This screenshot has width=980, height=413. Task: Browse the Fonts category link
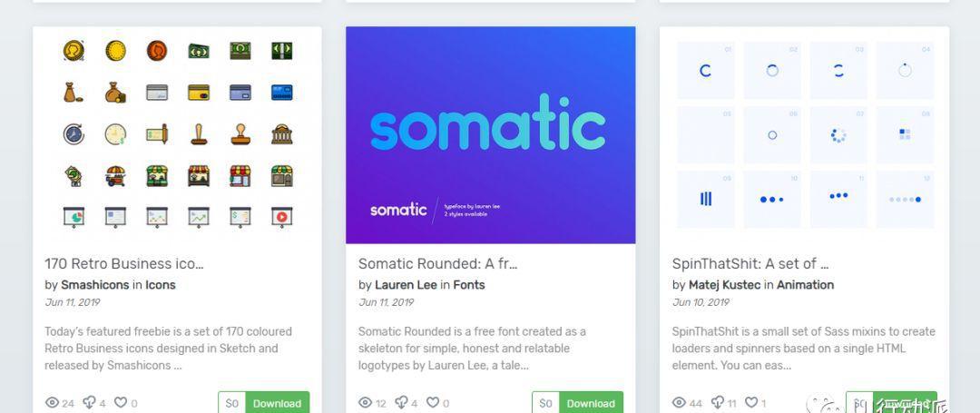tap(469, 285)
